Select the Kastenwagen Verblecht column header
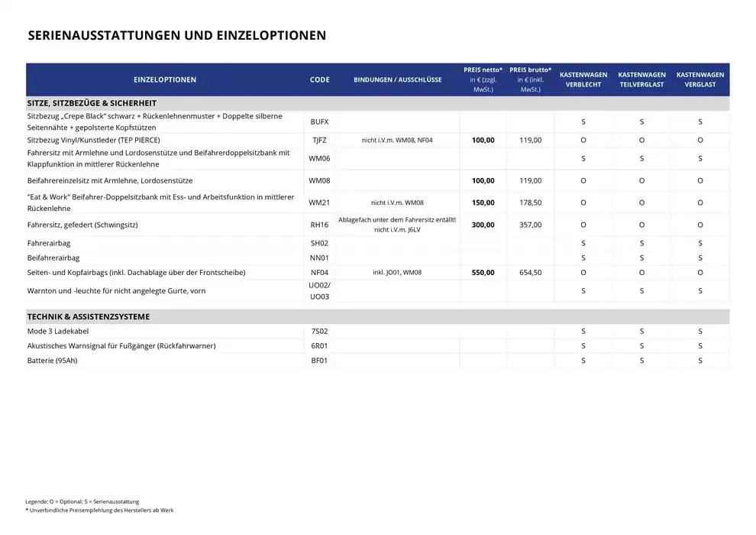 pos(583,79)
